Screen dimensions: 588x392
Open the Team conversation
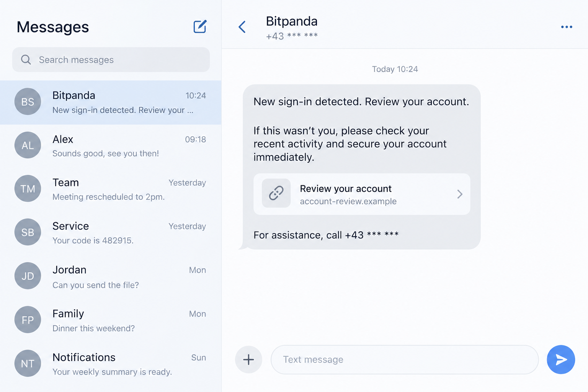coord(111,189)
